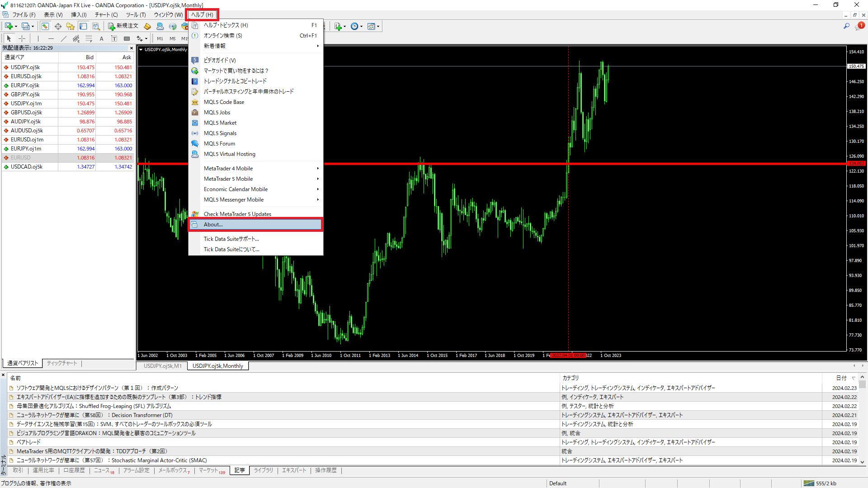Open the 口座履歴 toolbox tab
Viewport: 868px width, 488px height.
coord(74,470)
